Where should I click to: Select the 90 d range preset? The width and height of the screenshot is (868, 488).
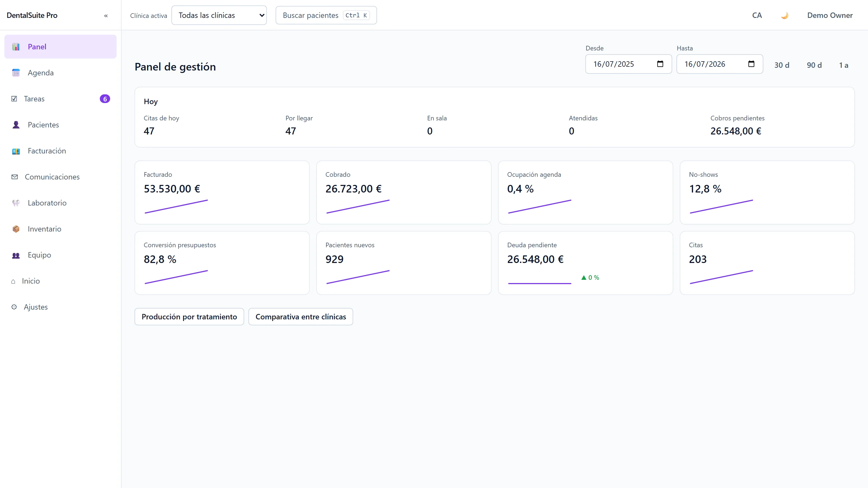pyautogui.click(x=814, y=65)
